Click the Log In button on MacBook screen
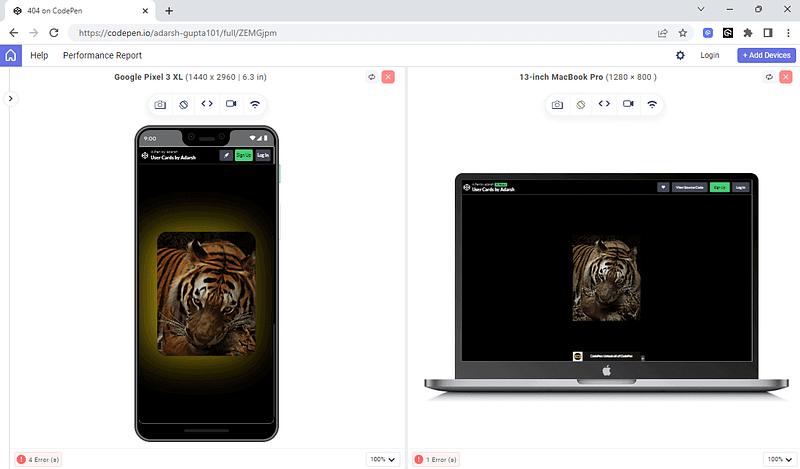800x469 pixels. coord(741,187)
